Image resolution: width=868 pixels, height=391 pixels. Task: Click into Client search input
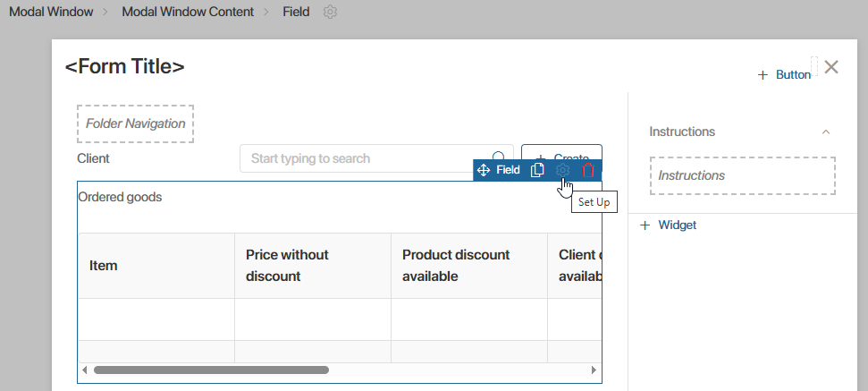click(367, 158)
